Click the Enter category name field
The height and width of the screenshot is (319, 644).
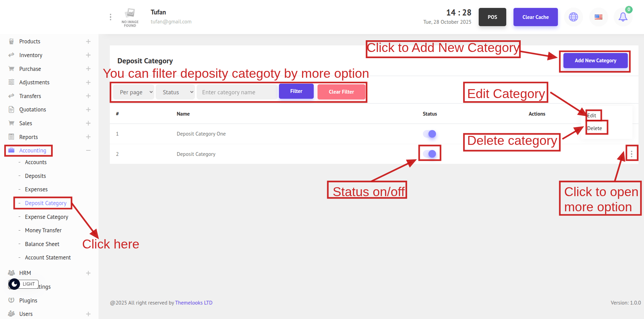click(x=237, y=92)
